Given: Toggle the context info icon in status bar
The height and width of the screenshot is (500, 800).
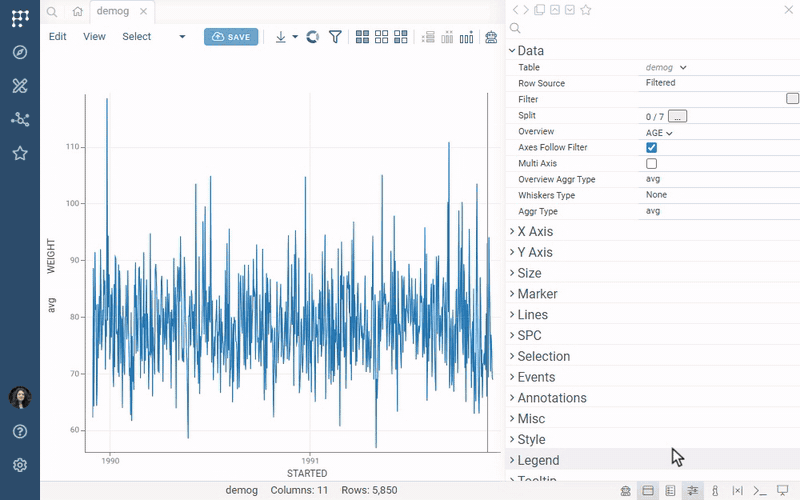Looking at the screenshot, I should point(715,491).
